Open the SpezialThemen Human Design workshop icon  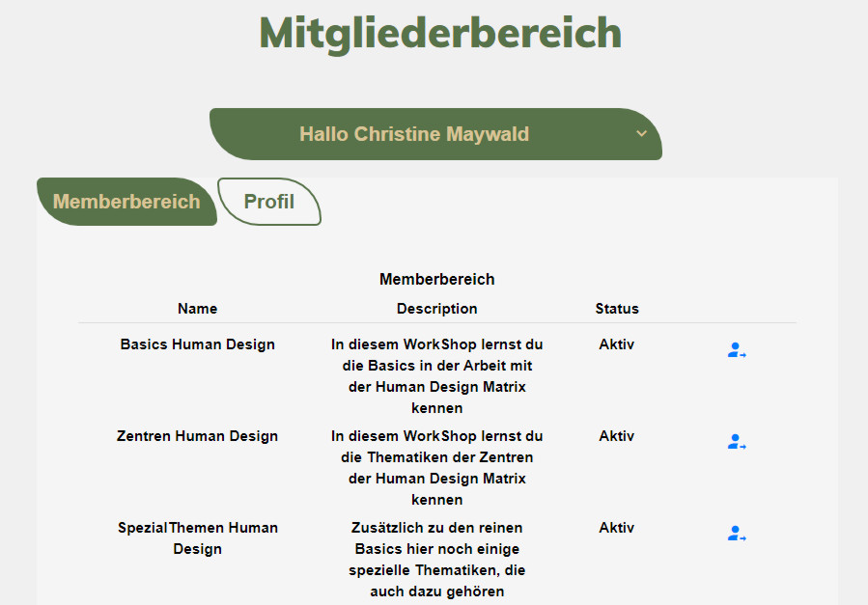pos(737,534)
